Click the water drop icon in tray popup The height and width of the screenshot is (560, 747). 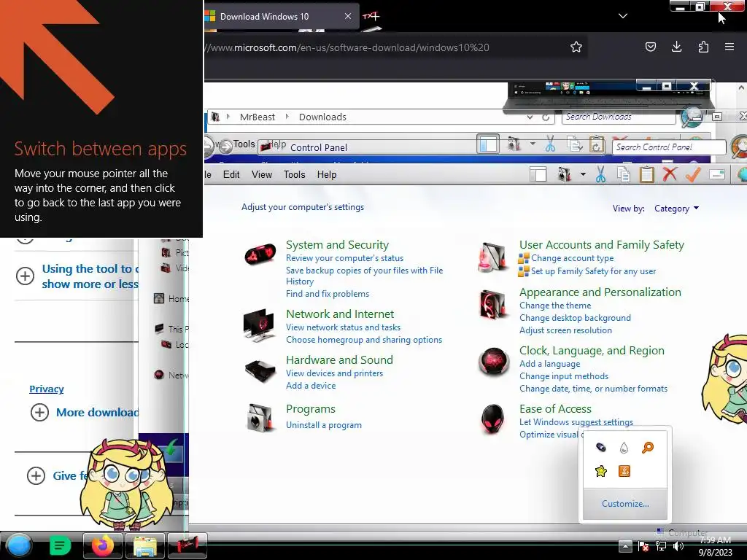(624, 448)
